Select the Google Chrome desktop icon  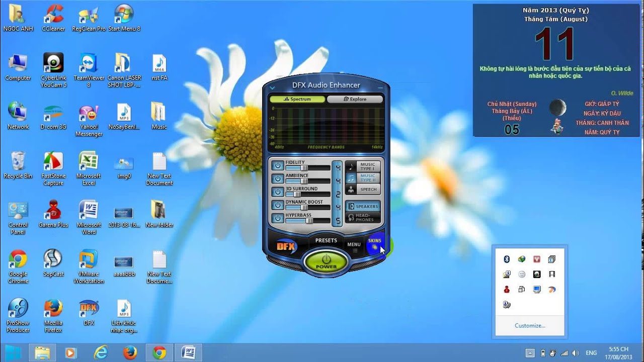(18, 267)
